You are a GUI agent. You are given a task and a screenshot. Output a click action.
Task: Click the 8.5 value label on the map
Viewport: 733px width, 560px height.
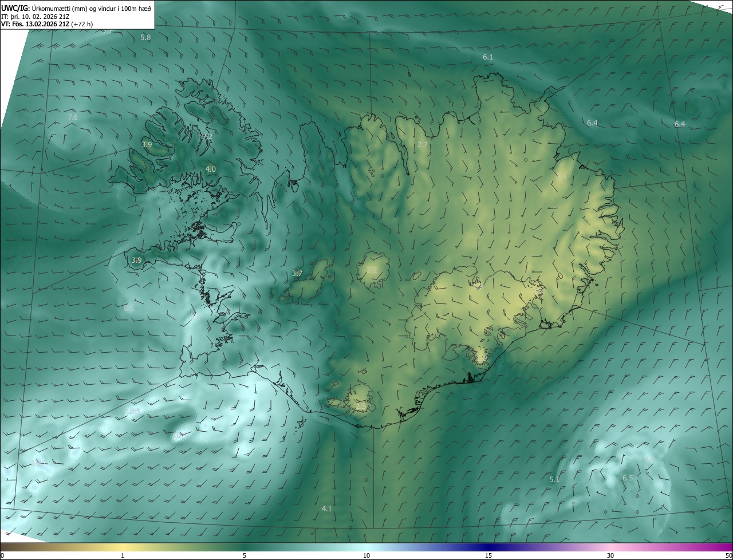(129, 309)
